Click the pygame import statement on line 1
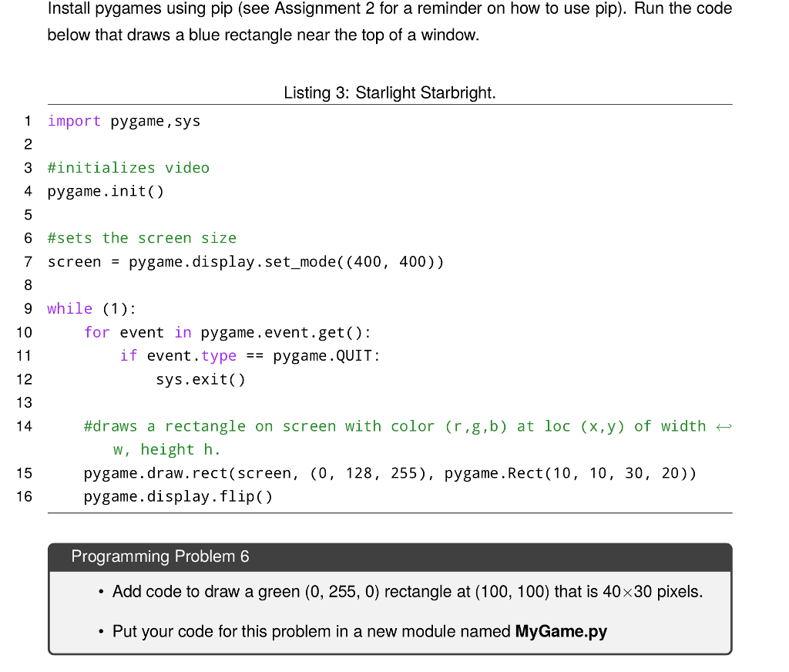The image size is (789, 672). coord(123,121)
